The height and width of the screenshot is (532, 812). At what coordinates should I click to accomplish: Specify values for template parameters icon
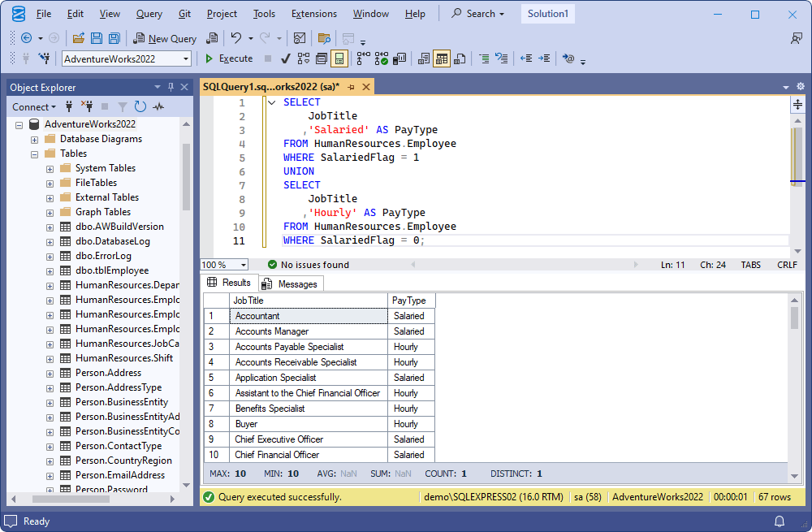point(568,58)
